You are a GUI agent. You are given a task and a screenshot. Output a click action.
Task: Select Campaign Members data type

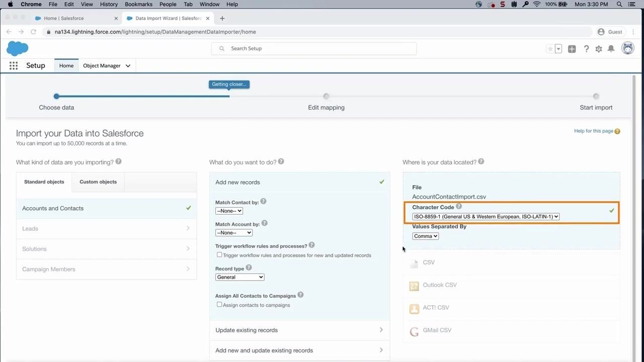[x=107, y=269]
